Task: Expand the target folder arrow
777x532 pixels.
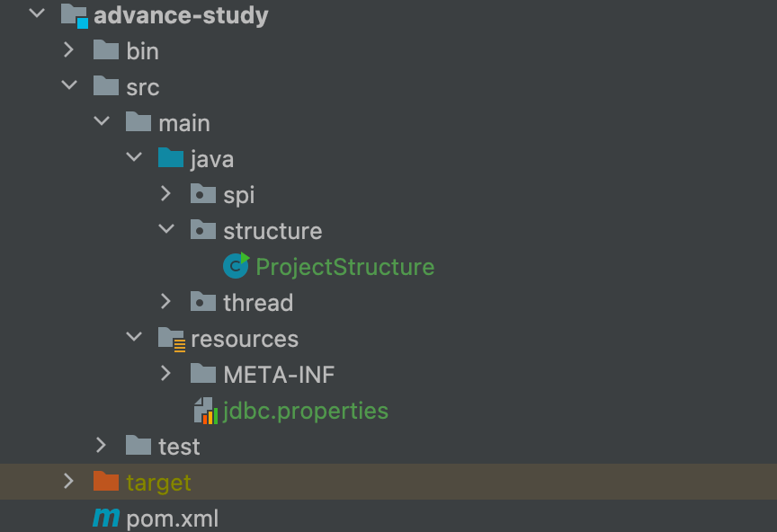Action: 69,481
